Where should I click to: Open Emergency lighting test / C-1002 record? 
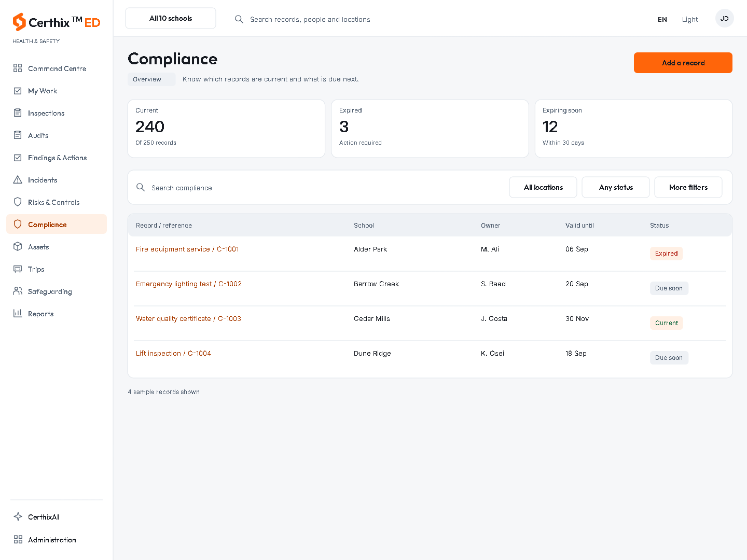(189, 284)
